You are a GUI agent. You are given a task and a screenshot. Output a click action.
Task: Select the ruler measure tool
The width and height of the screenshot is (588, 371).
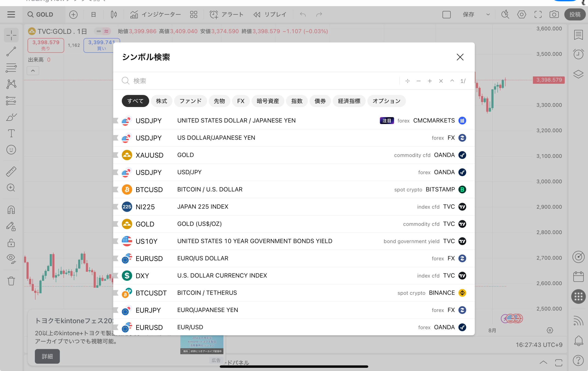(x=11, y=171)
